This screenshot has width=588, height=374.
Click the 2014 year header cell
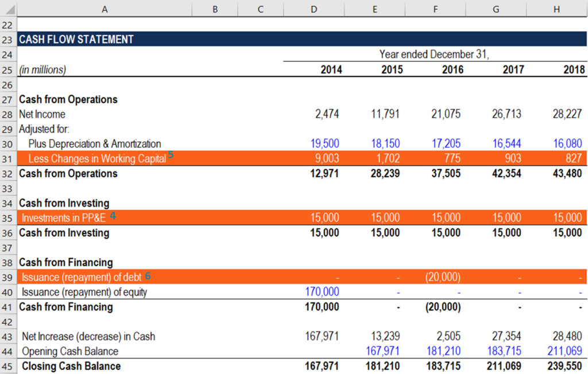331,69
